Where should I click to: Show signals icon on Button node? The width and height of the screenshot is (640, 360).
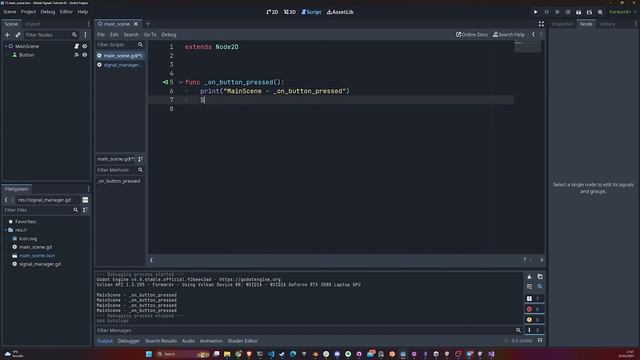point(76,55)
